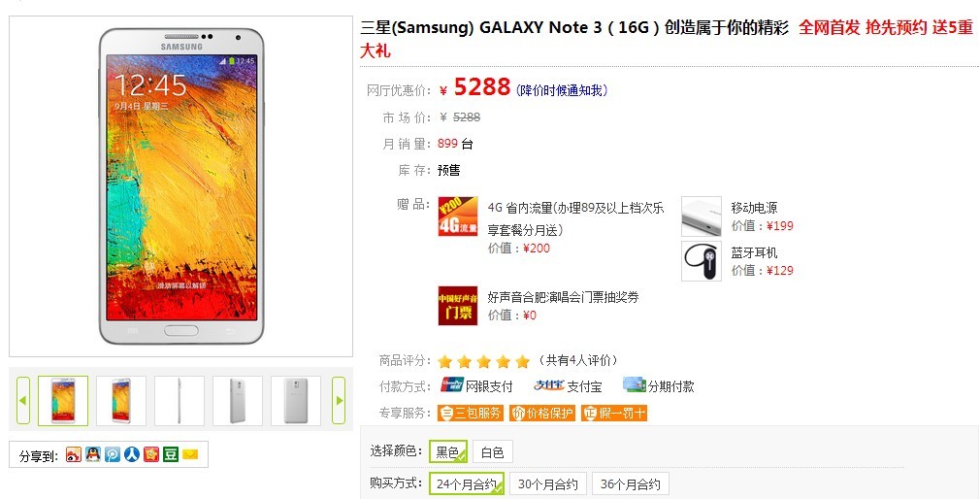Open the Bluetooth headset gift image
Image resolution: width=980 pixels, height=499 pixels.
point(702,261)
